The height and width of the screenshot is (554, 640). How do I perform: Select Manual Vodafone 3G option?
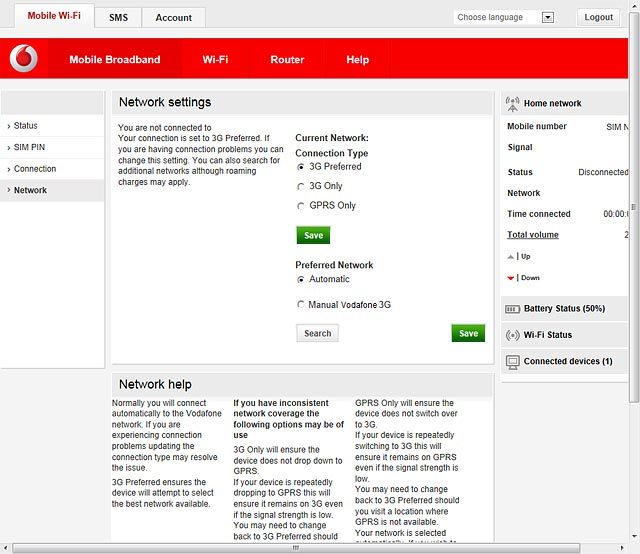(301, 304)
